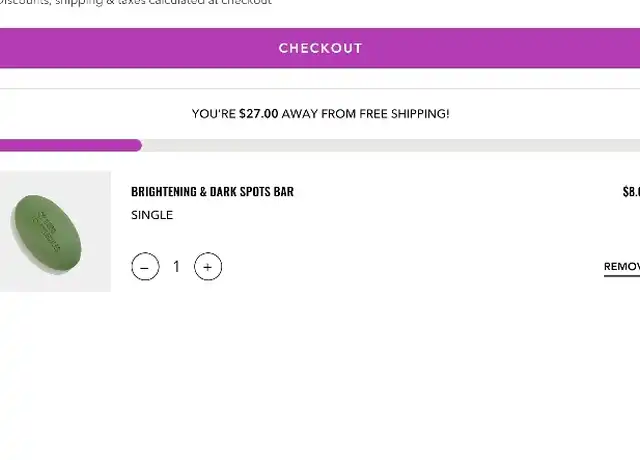Click the word CHECKOUT in purple banner
The width and height of the screenshot is (640, 460).
point(320,48)
